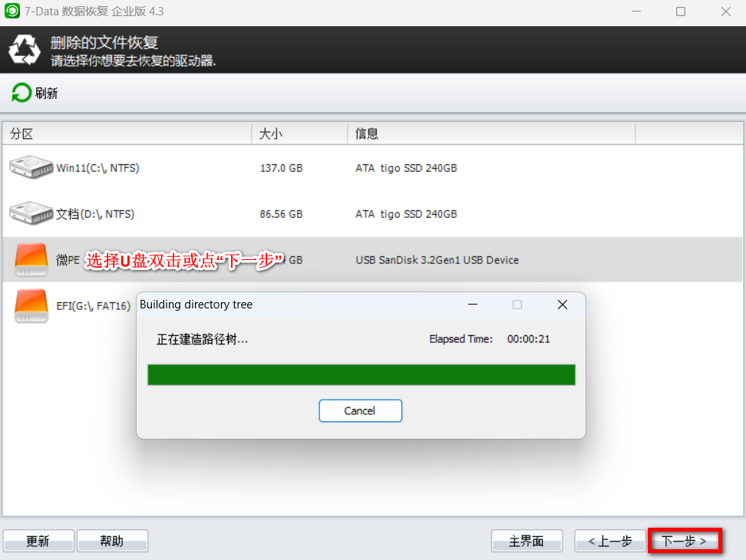This screenshot has width=746, height=560.
Task: Click the orange 微PE USB drive icon
Action: click(x=31, y=259)
